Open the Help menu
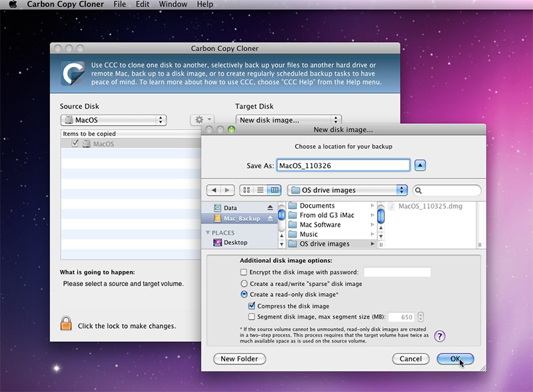Viewport: 533px width, 392px height. [x=205, y=5]
